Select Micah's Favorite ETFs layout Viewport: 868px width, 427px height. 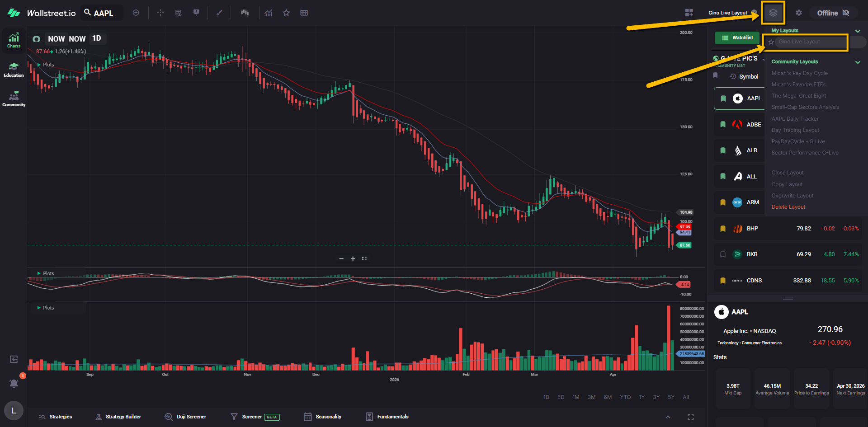pyautogui.click(x=798, y=84)
